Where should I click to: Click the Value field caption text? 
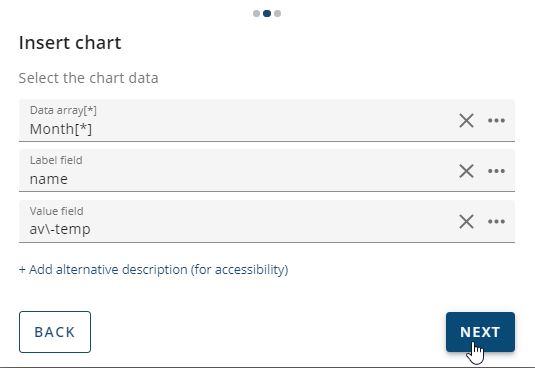(56, 211)
